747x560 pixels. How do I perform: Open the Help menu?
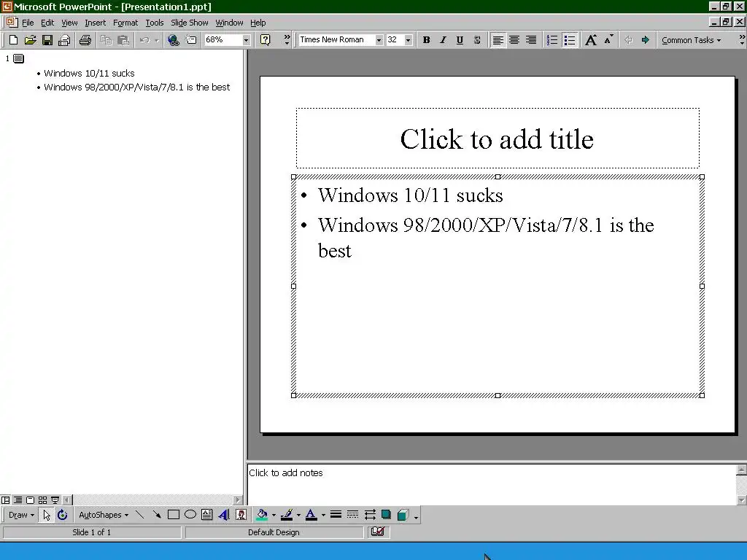(258, 23)
